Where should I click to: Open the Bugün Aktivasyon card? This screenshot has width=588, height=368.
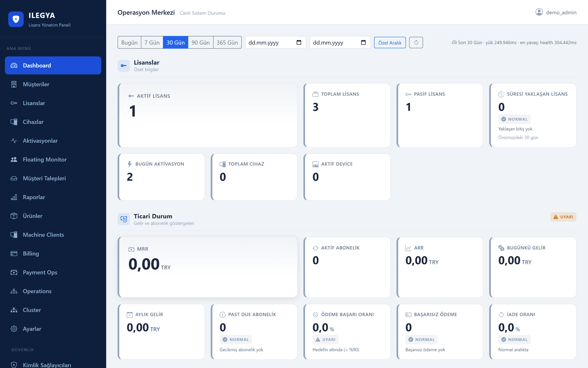point(161,177)
